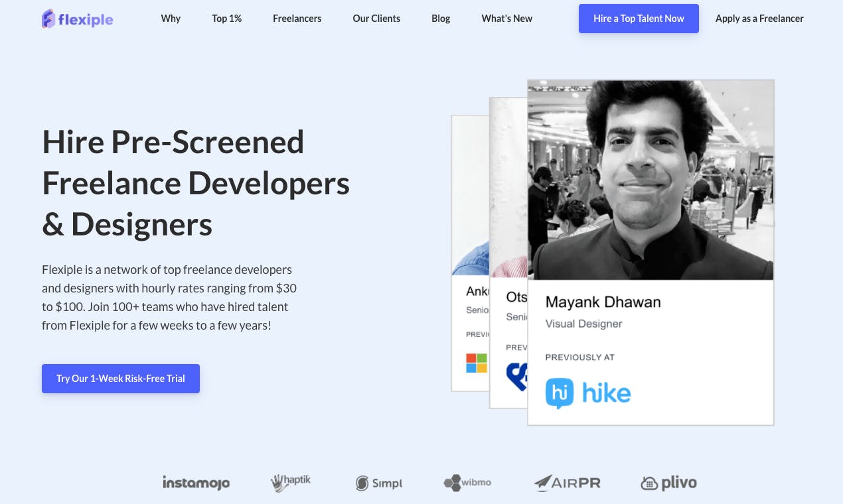Click the plivo client logo

tap(669, 483)
